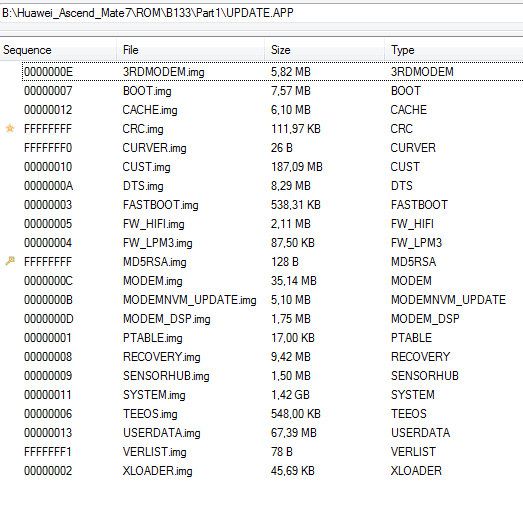Select the CACHE.img entry
The height and width of the screenshot is (512, 523).
tap(273, 110)
